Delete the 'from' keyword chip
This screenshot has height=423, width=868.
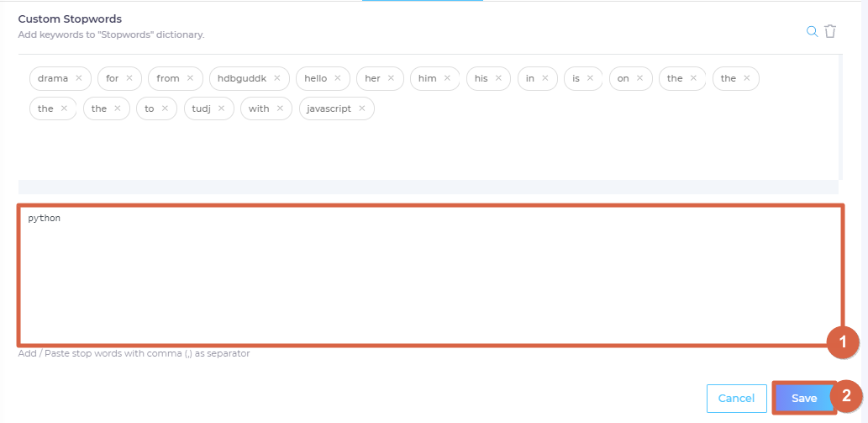190,78
